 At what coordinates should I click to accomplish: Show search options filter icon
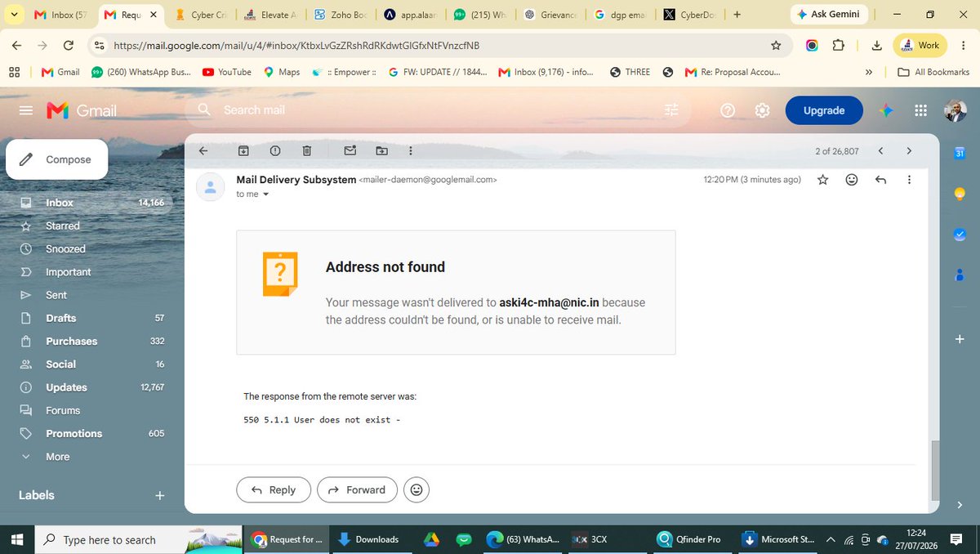click(672, 110)
